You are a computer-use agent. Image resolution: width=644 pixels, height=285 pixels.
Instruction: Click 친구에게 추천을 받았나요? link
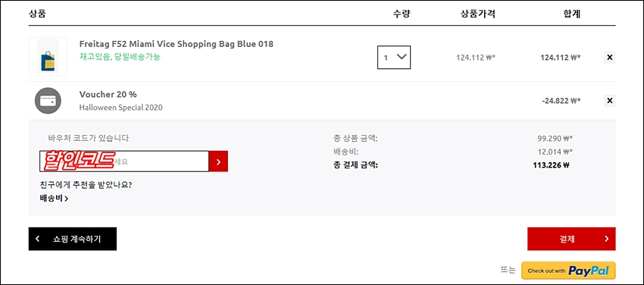click(86, 185)
